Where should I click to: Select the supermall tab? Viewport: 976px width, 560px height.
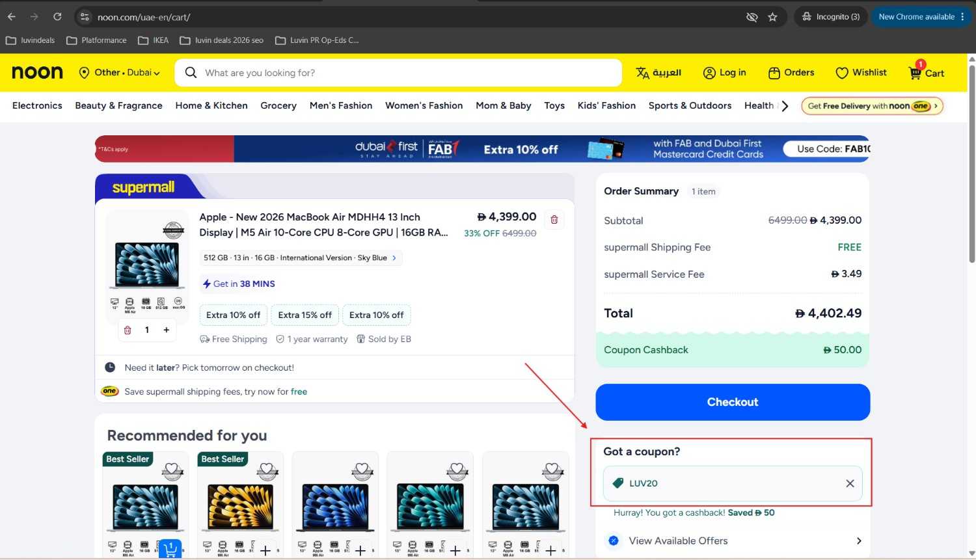[x=143, y=187]
